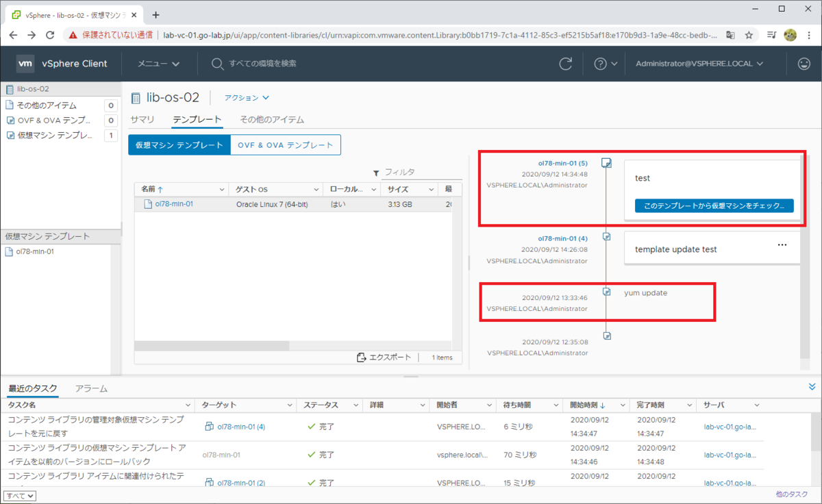Screen dimensions: 822x504
Task: Select the 12:35:08 timeline node
Action: point(606,336)
